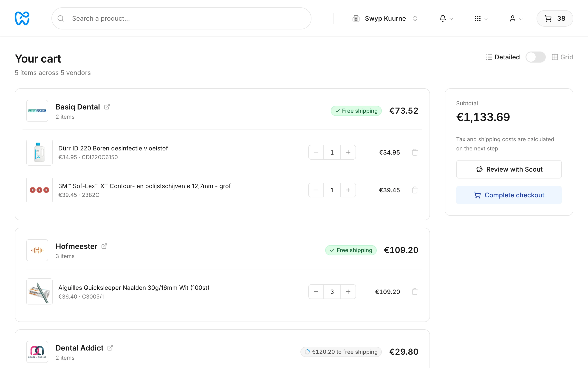Click Basiq Dental vendor name
588x368 pixels.
tap(78, 107)
